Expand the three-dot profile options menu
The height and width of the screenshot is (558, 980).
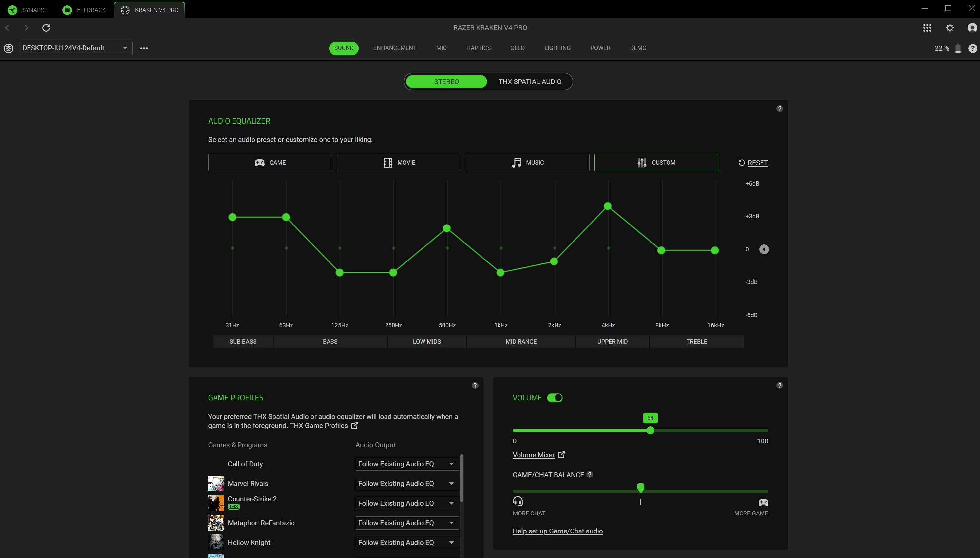[x=144, y=48]
